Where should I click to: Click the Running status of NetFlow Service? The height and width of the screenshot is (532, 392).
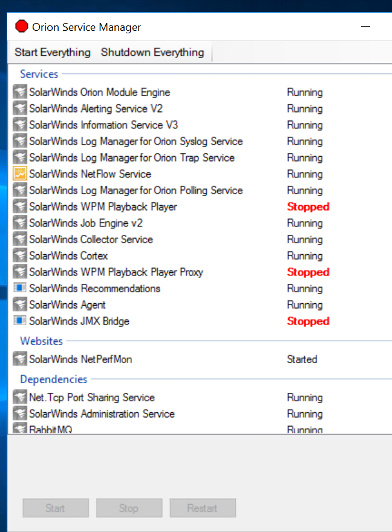point(304,174)
